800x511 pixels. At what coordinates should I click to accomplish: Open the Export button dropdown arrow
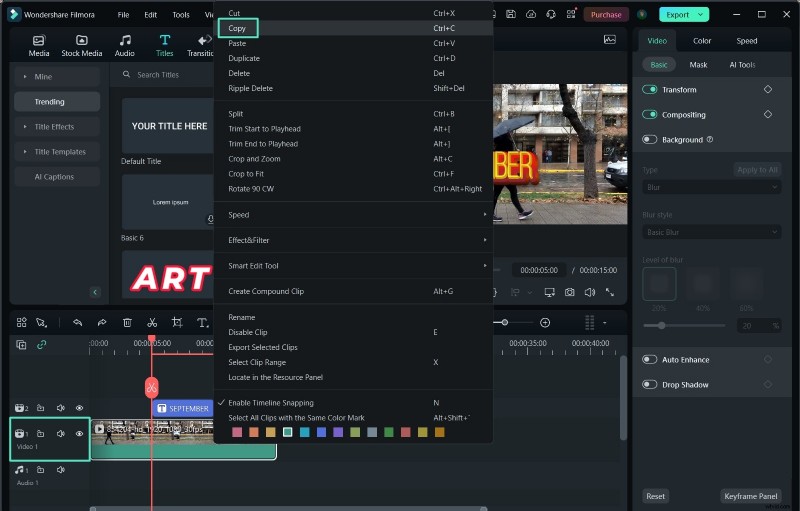pyautogui.click(x=701, y=15)
